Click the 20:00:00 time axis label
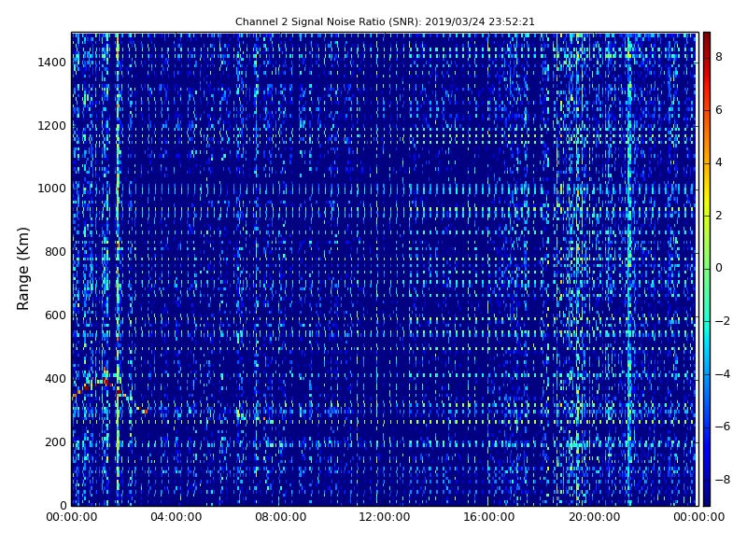747x560 pixels. pos(594,517)
